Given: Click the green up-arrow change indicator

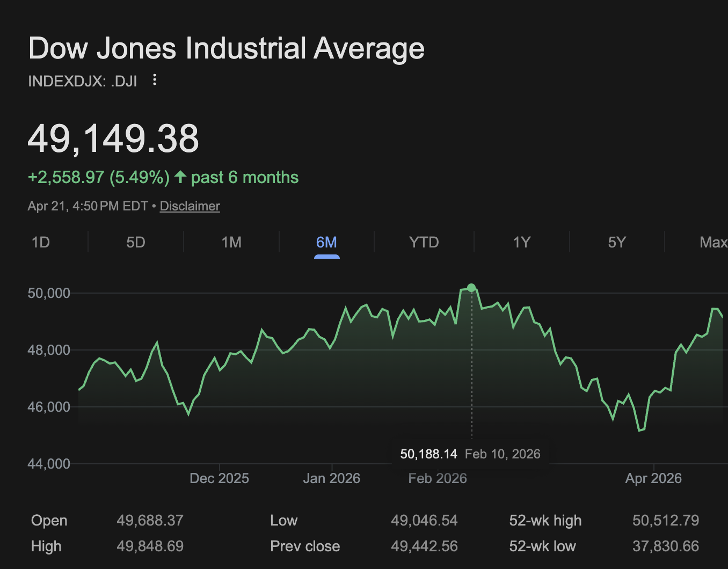Looking at the screenshot, I should [180, 177].
